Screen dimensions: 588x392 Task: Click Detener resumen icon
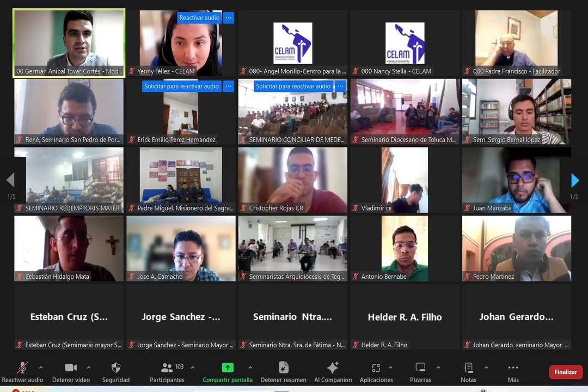click(283, 368)
